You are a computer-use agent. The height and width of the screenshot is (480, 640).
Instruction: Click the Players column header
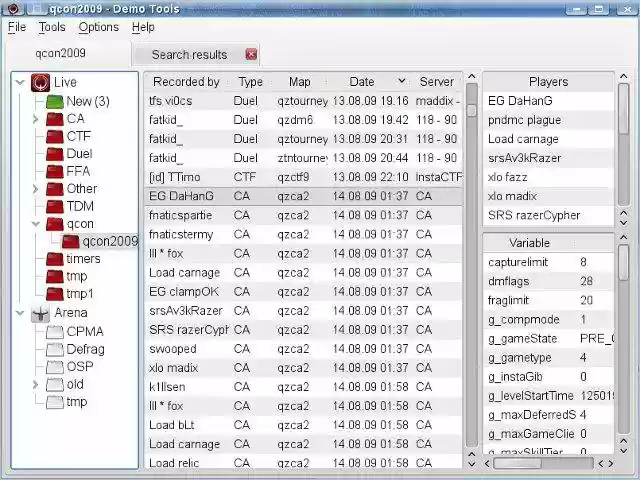(x=548, y=82)
